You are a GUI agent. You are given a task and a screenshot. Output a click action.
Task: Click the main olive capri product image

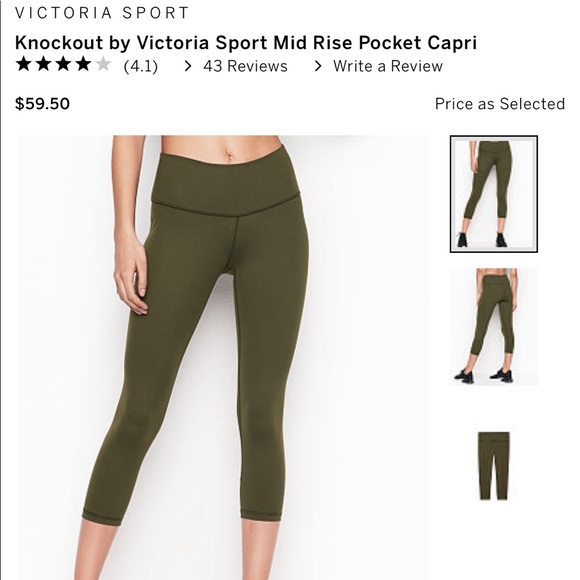[223, 357]
